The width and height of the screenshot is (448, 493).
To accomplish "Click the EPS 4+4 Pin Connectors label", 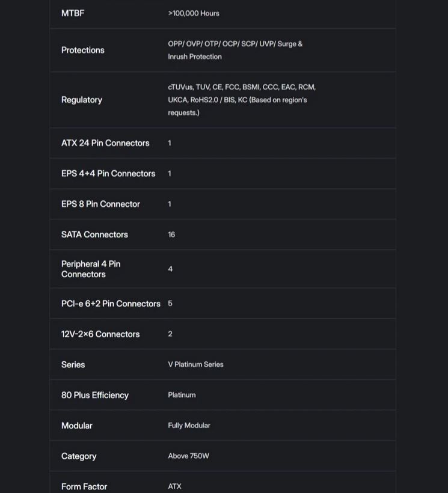I will (x=108, y=174).
